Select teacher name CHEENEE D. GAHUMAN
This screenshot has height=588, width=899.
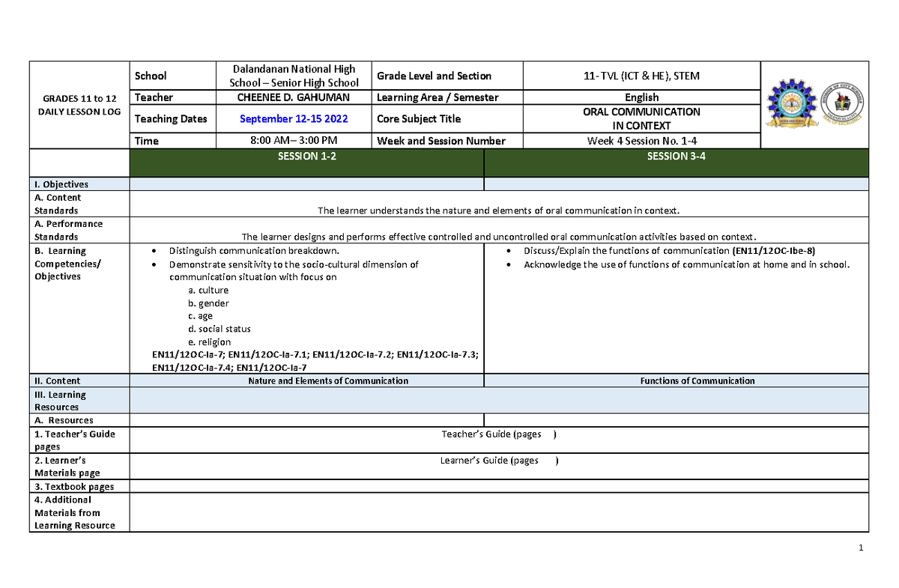coord(294,97)
